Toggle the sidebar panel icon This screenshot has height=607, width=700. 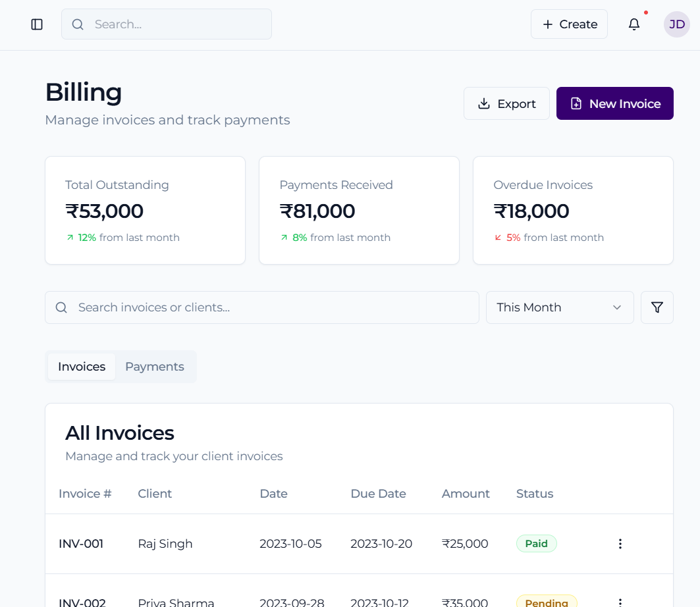[x=37, y=24]
